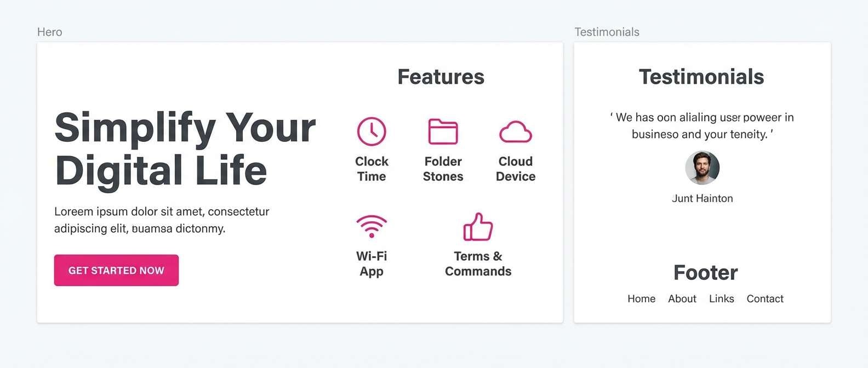Click the GET STARTED NOW button
868x368 pixels.
[116, 270]
